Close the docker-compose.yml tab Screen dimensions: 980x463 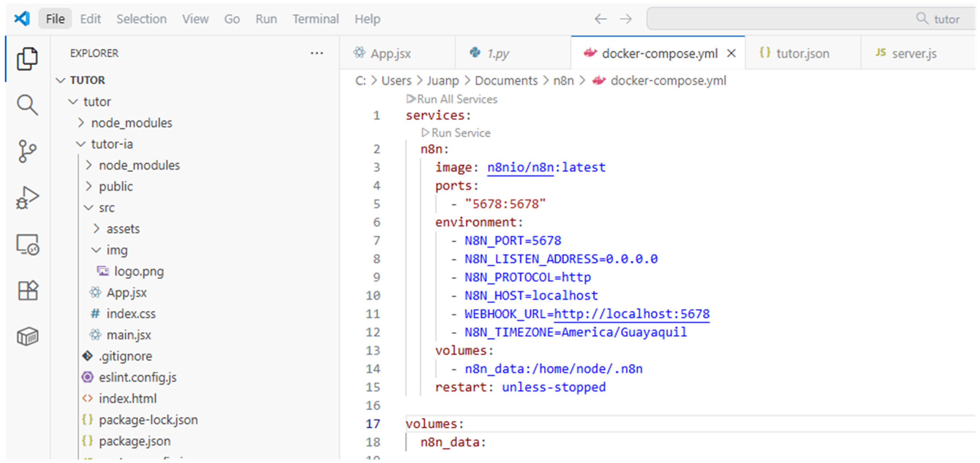[731, 53]
